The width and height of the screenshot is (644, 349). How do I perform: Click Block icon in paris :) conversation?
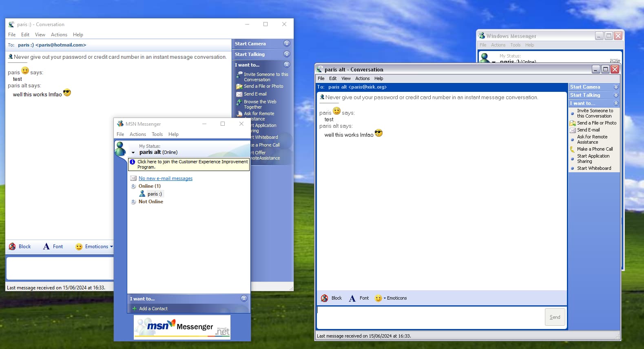click(x=13, y=247)
